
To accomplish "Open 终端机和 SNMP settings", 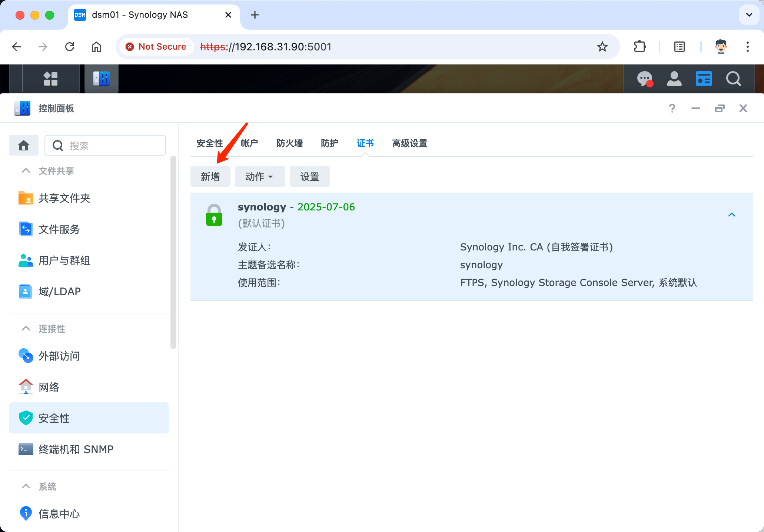I will (x=76, y=449).
